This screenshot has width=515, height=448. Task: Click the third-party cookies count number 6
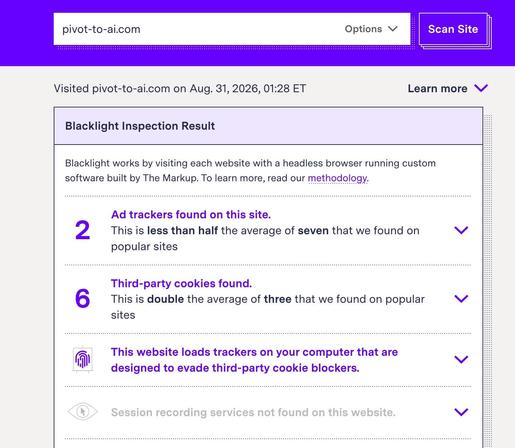[x=83, y=298]
